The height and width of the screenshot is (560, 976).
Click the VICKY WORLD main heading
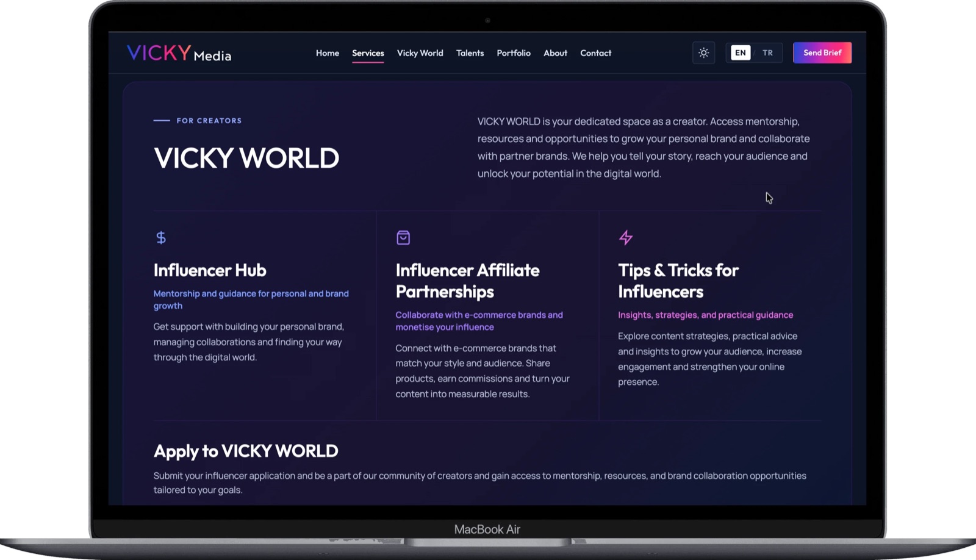coord(246,158)
